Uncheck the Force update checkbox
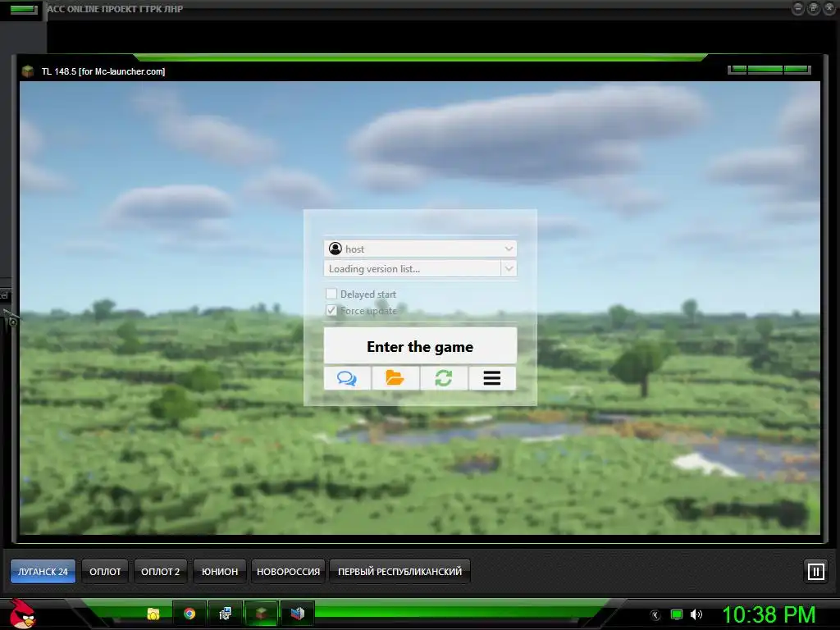840x630 pixels. (x=331, y=310)
